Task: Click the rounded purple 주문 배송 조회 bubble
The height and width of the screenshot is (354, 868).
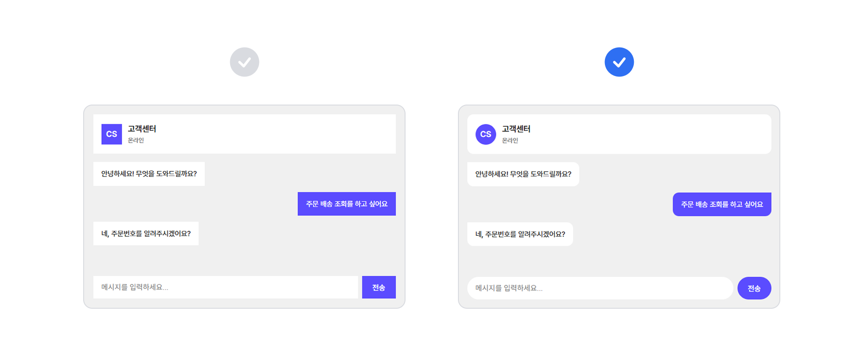Action: point(722,205)
